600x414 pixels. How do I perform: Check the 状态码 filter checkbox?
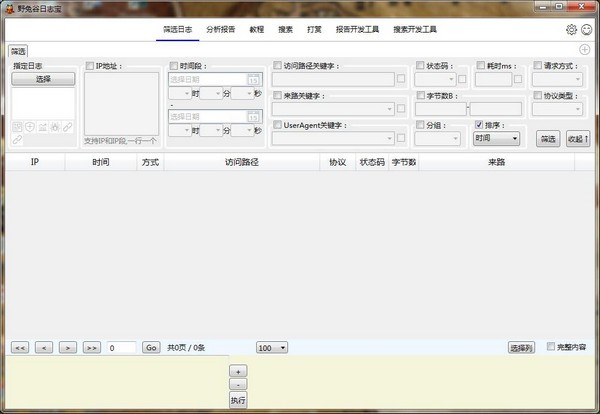[420, 65]
